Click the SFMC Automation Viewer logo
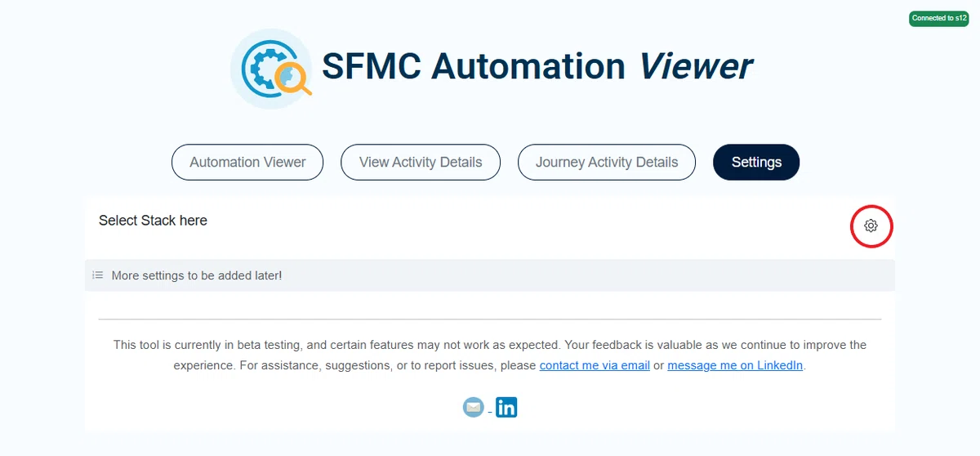The height and width of the screenshot is (456, 980). [271, 69]
